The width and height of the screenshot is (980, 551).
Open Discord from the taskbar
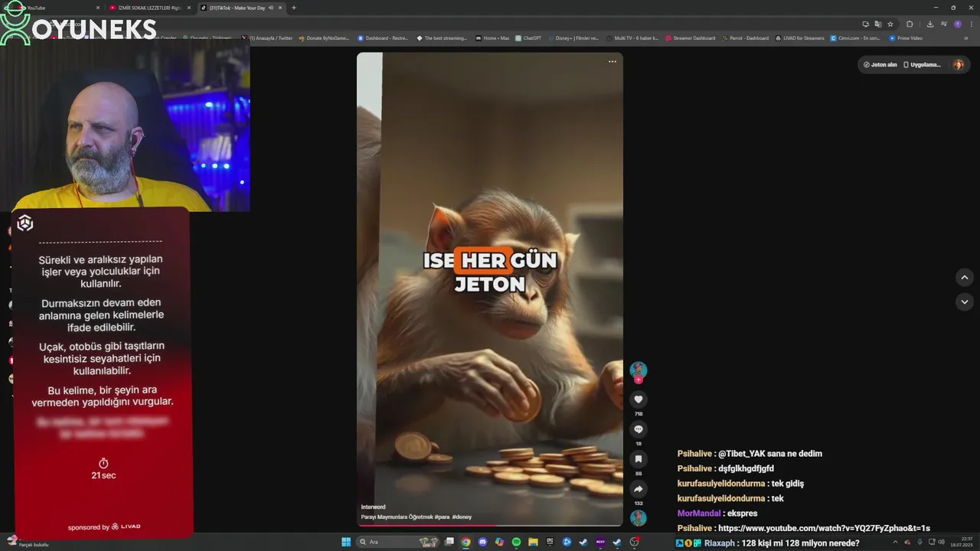click(x=482, y=542)
